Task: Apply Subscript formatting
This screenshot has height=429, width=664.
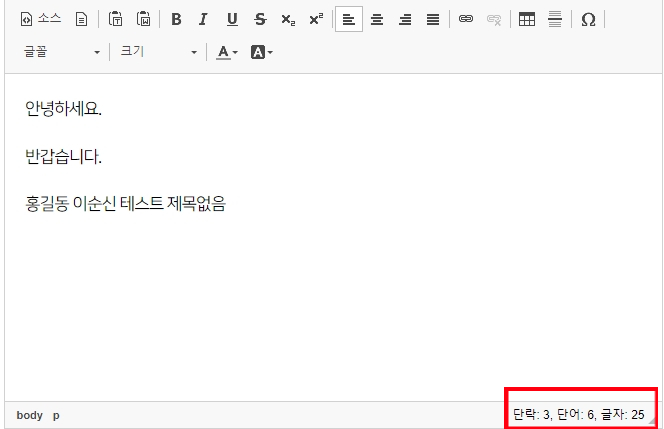Action: (x=288, y=19)
